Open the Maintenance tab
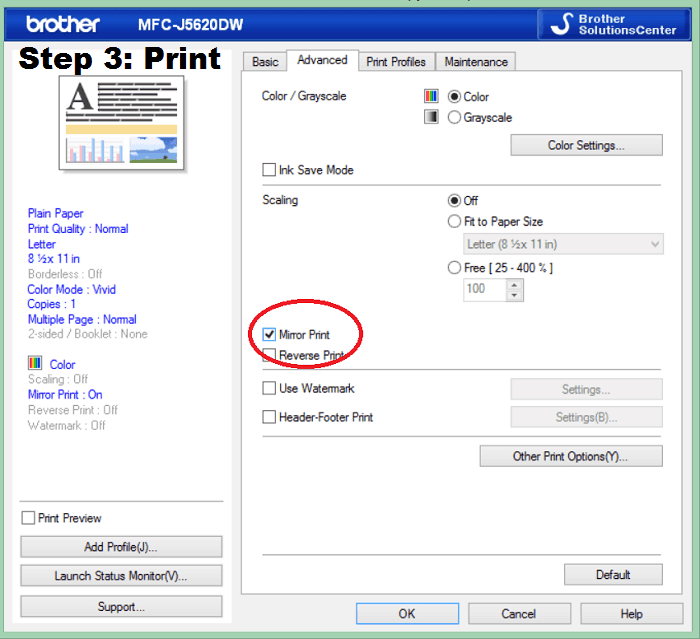700x639 pixels. [476, 62]
